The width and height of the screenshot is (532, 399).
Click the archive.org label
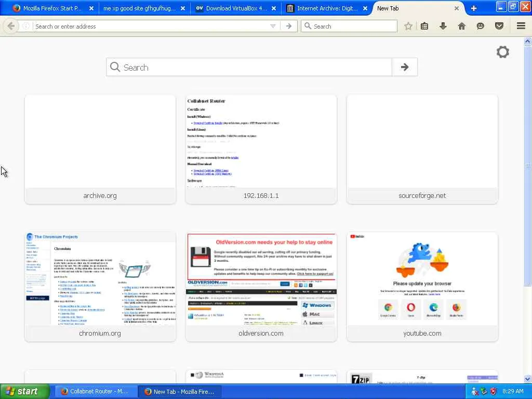click(100, 196)
